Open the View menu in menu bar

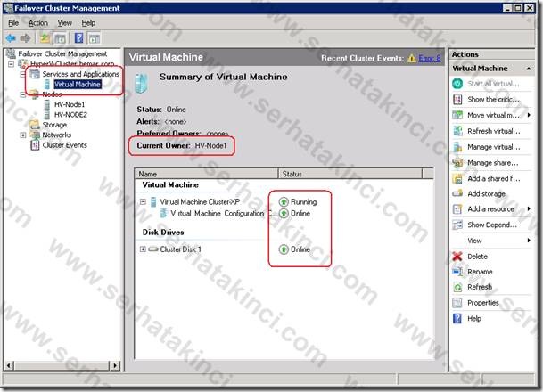(65, 23)
